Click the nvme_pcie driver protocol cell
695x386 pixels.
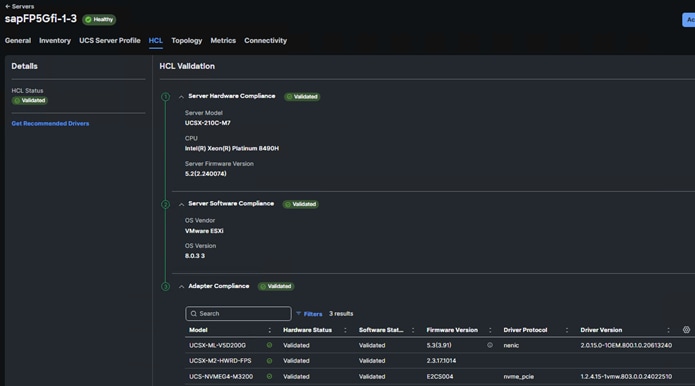[519, 377]
